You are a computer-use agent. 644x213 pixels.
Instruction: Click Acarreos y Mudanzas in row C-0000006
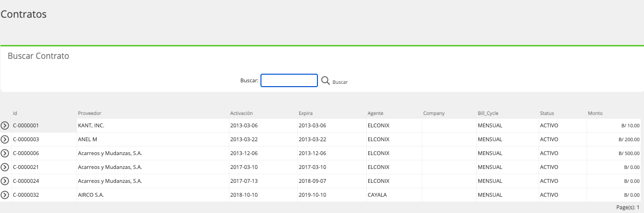tap(110, 153)
